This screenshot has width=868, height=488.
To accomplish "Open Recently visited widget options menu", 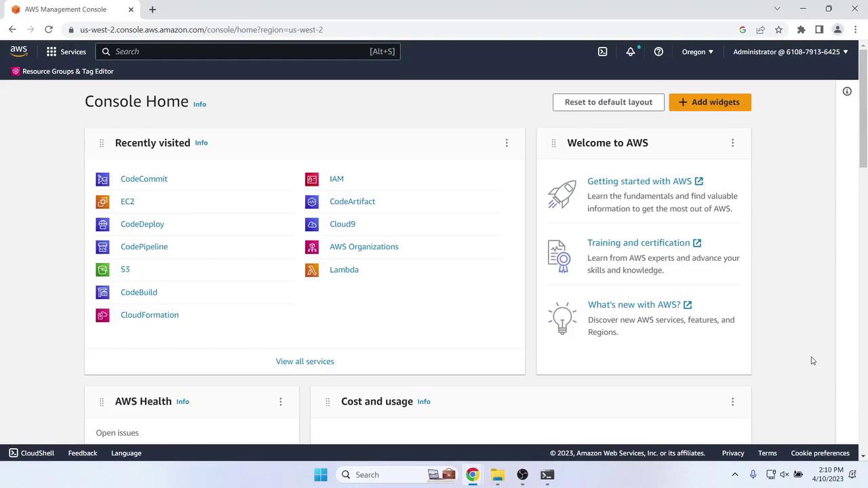I will click(x=507, y=143).
